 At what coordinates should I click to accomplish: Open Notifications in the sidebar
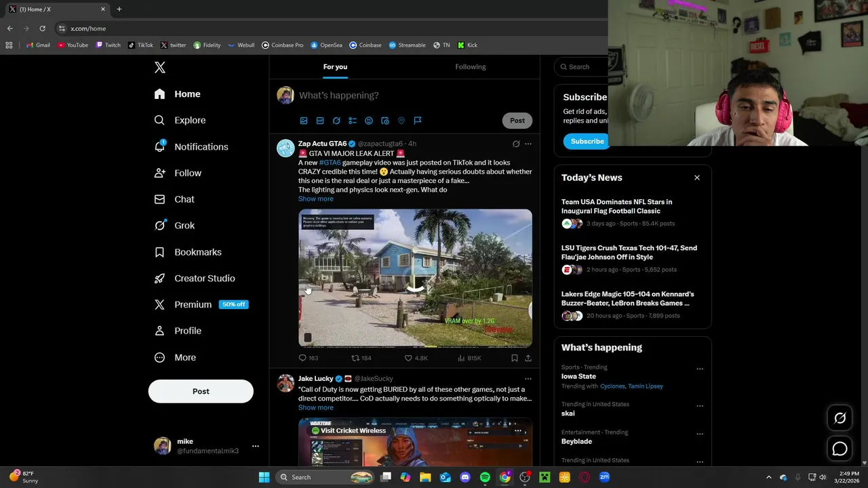[x=191, y=146]
